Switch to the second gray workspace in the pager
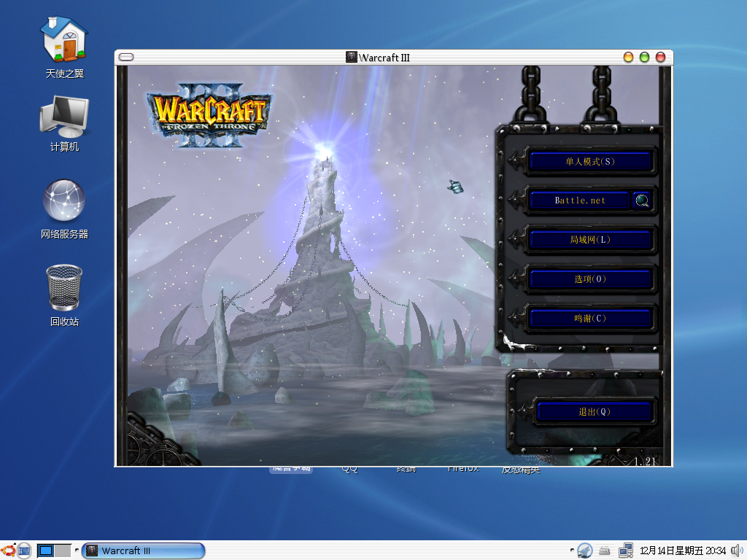 tap(63, 551)
